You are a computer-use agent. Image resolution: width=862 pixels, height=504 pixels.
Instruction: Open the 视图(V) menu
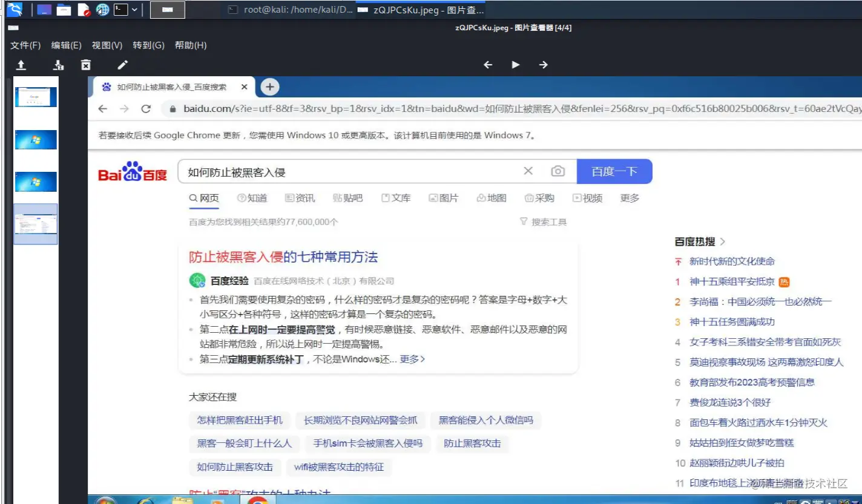107,45
